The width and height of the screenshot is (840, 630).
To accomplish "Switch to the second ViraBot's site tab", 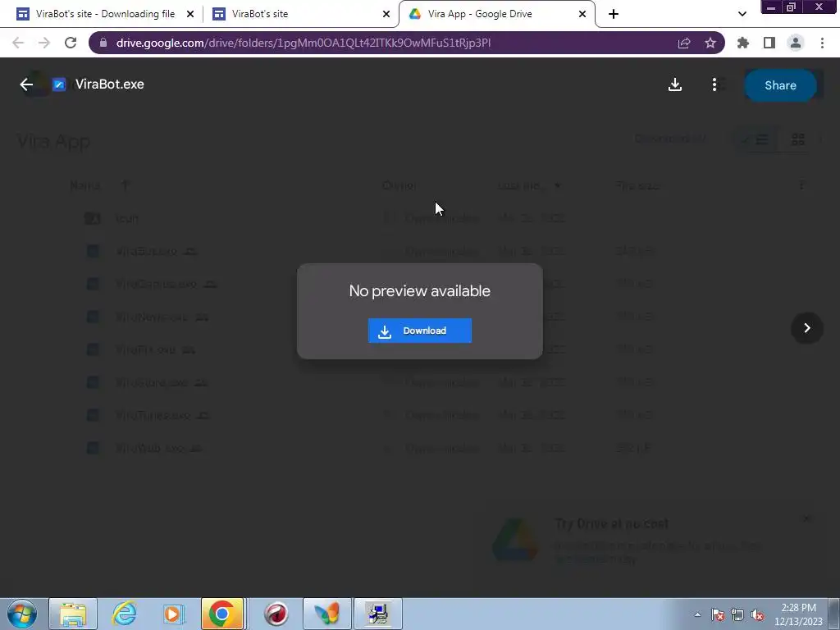I will 300,14.
